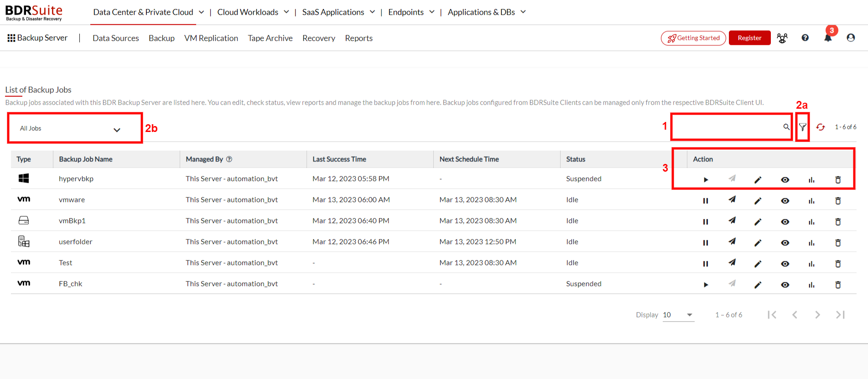Click the backup job search field
This screenshot has height=379, width=868.
tap(731, 127)
